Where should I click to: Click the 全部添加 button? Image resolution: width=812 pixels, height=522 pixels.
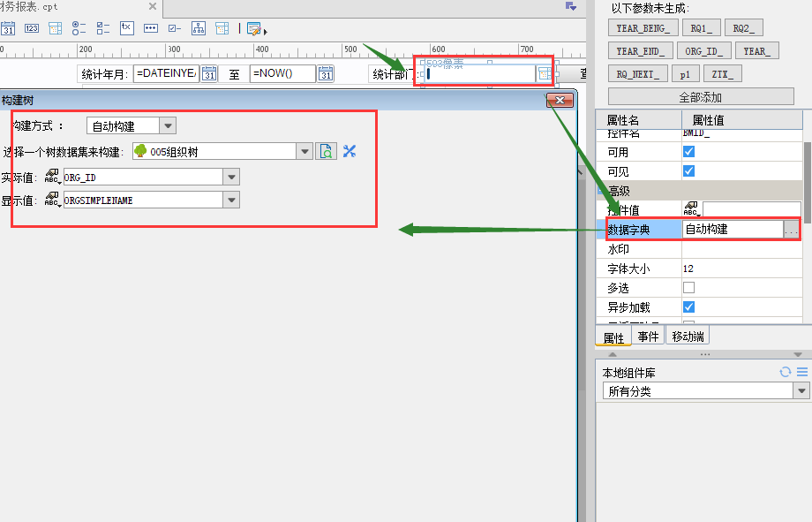tap(701, 96)
